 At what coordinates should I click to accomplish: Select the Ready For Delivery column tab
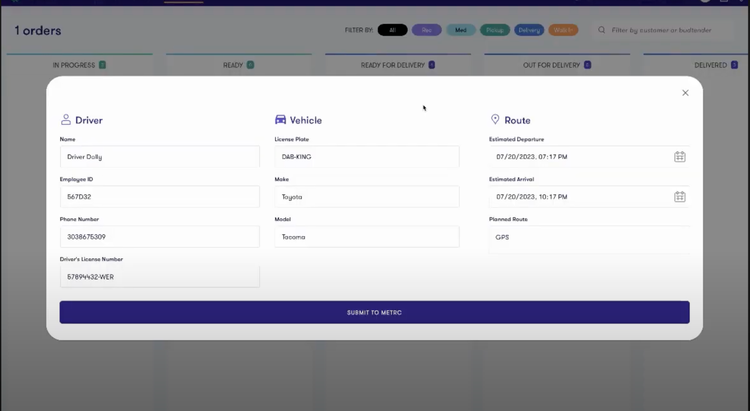[397, 65]
